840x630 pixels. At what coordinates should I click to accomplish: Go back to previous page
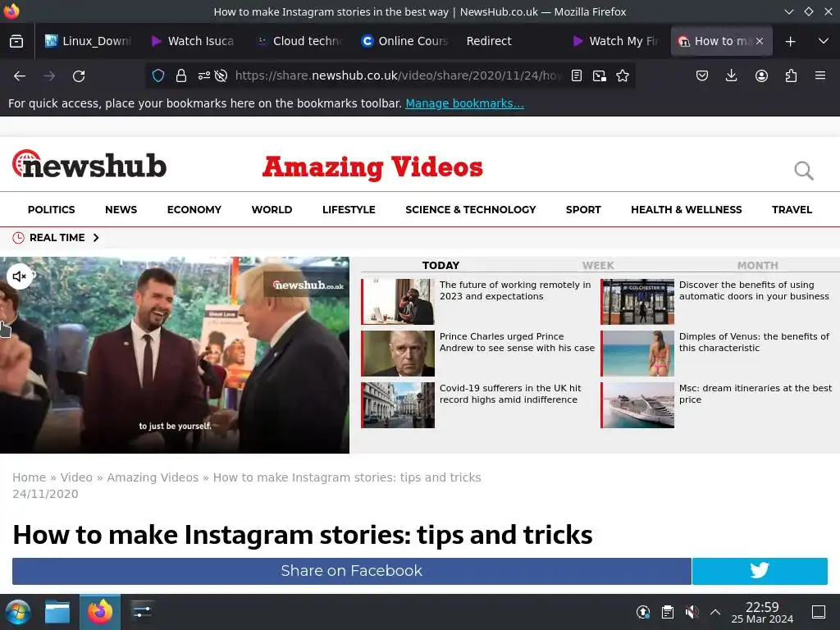coord(20,76)
